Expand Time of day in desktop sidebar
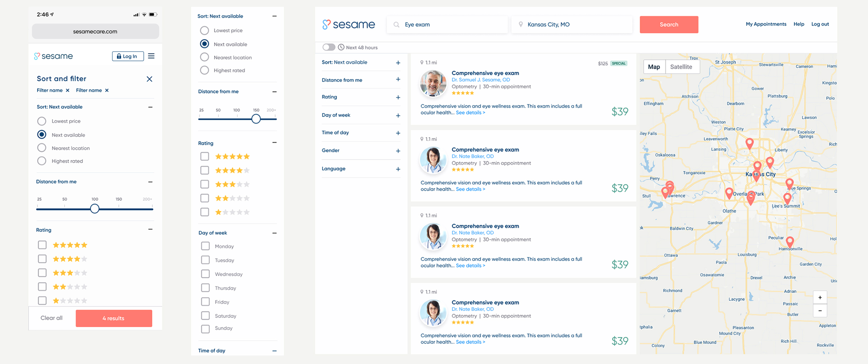The image size is (868, 364). 398,133
